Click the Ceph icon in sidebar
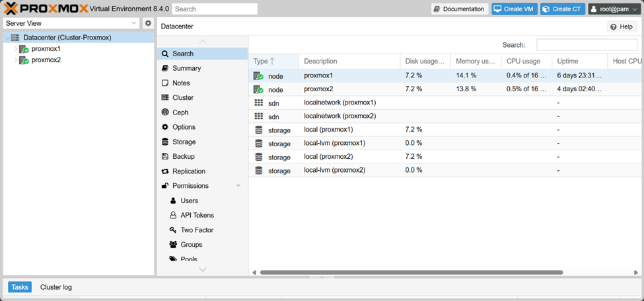Screen dimensions: 644x301 pyautogui.click(x=165, y=112)
